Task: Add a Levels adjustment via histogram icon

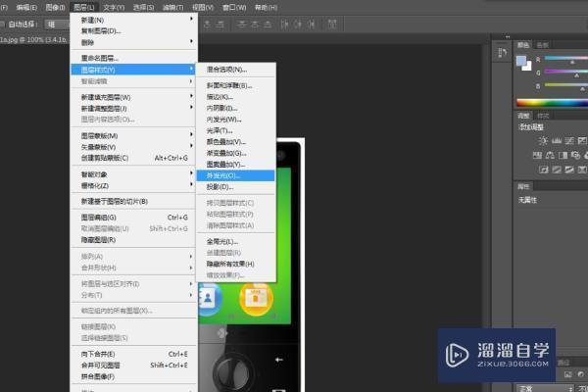Action: 556,141
